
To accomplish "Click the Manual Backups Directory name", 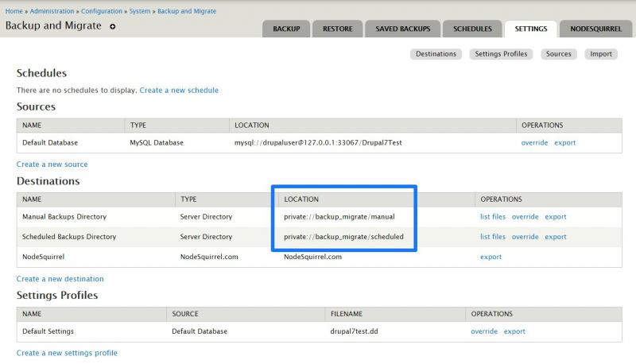I will pyautogui.click(x=64, y=216).
